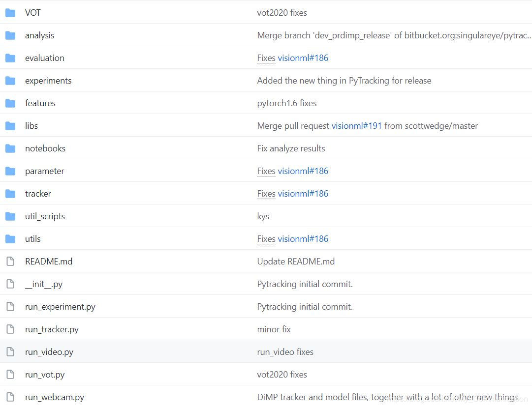Open the util_scripts folder

pyautogui.click(x=45, y=216)
